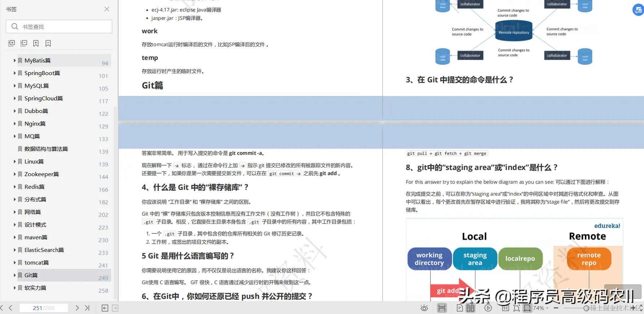
Task: Expand the Dubbo篇 bookmark
Action: point(14,111)
